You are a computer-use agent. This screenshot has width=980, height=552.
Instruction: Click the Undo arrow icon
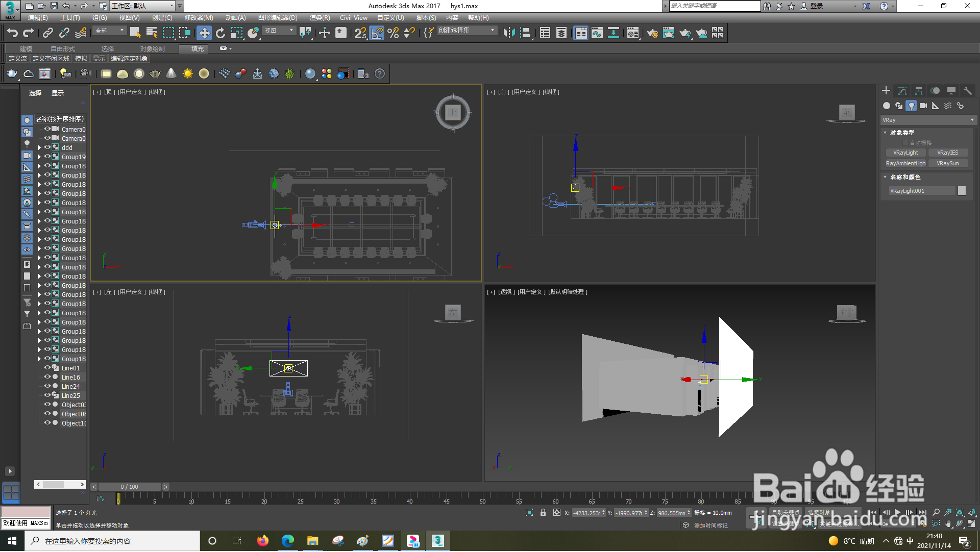click(x=12, y=33)
